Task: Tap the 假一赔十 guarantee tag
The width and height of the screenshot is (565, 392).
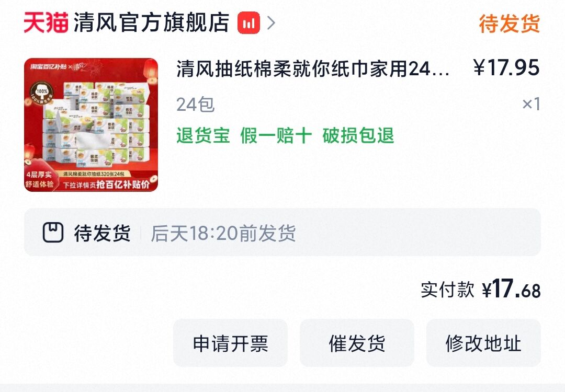Action: [x=276, y=136]
